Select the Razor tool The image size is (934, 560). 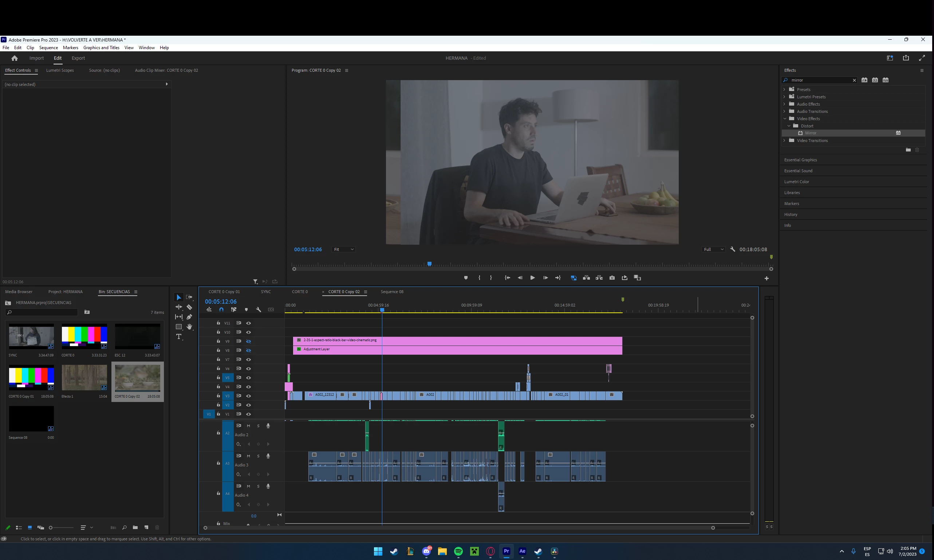click(x=189, y=307)
